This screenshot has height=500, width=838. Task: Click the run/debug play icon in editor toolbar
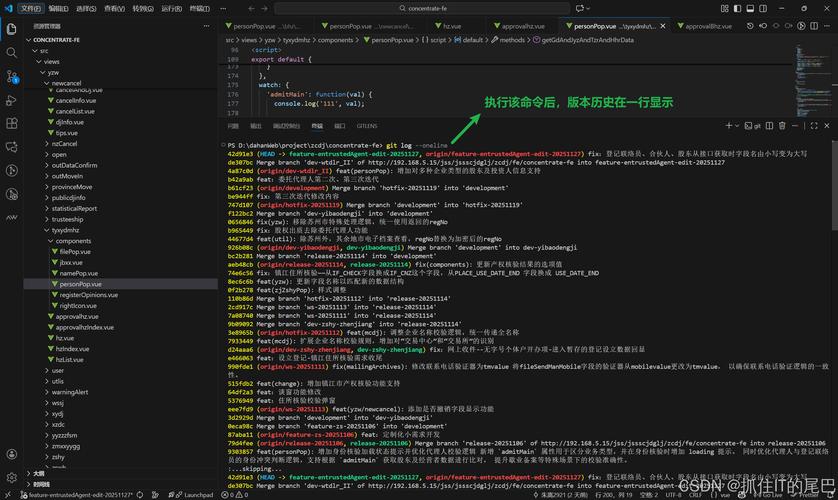tap(801, 26)
